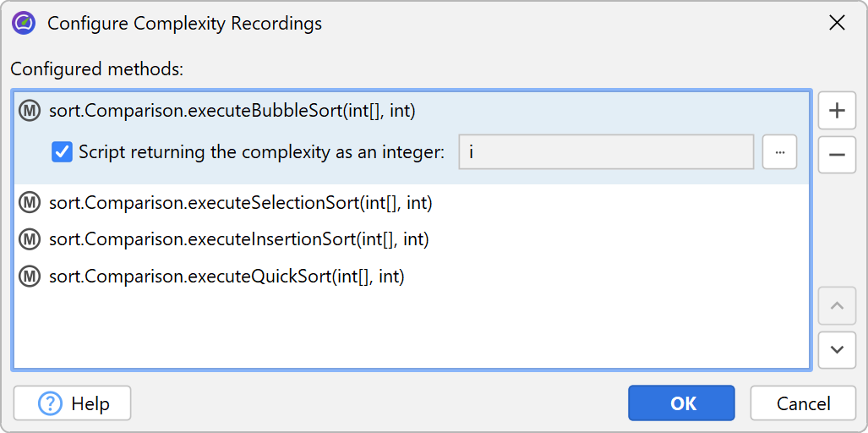
Task: Move selected method down with arrow
Action: point(837,349)
